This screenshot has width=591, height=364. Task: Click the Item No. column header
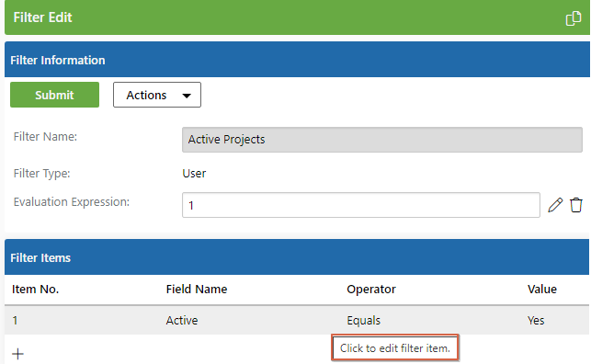(35, 289)
